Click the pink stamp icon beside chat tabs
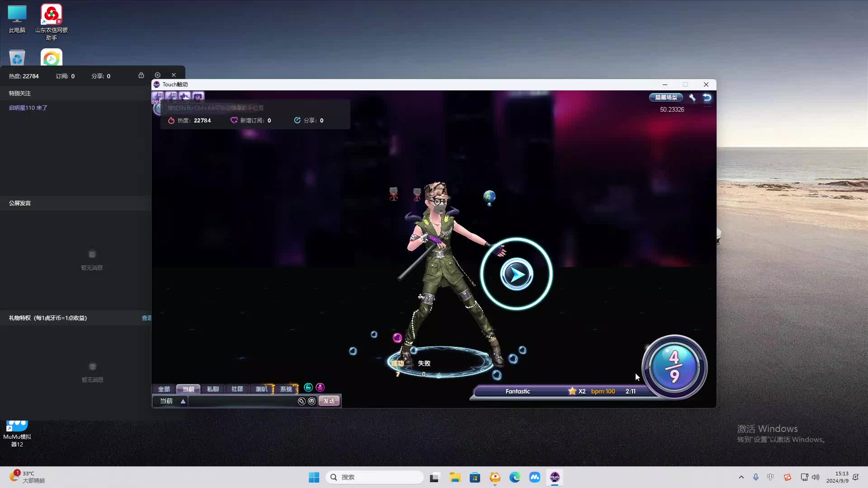 (x=320, y=387)
